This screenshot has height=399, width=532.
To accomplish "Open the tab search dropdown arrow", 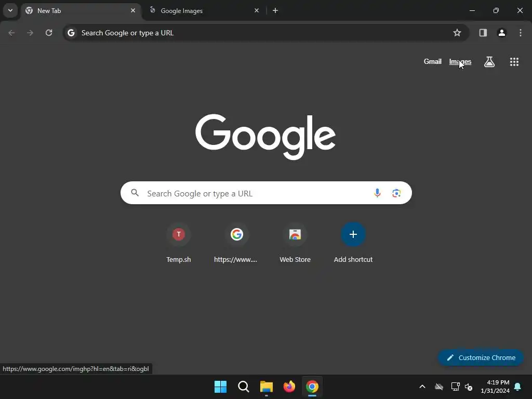I will click(x=10, y=10).
